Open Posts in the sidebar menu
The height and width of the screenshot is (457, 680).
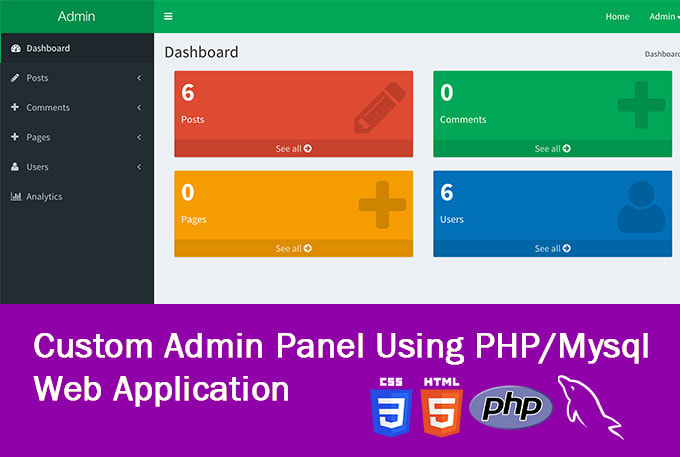tap(77, 78)
